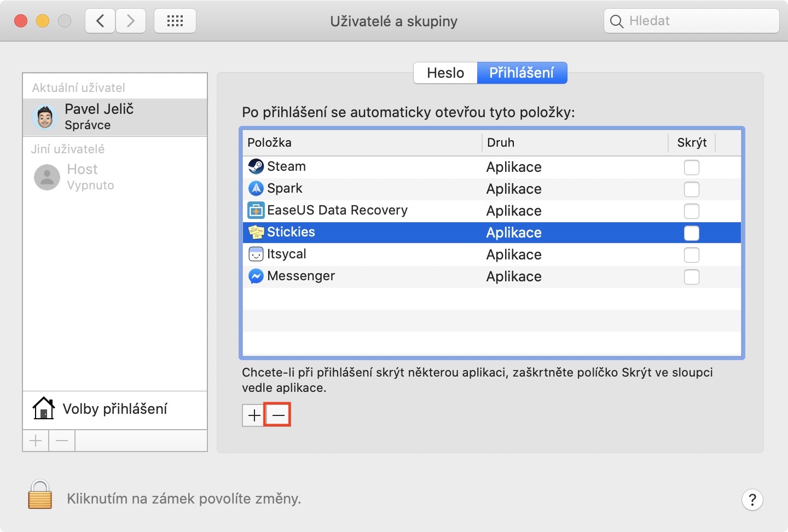Check the Hide box for Messenger
This screenshot has height=532, width=788.
click(691, 277)
